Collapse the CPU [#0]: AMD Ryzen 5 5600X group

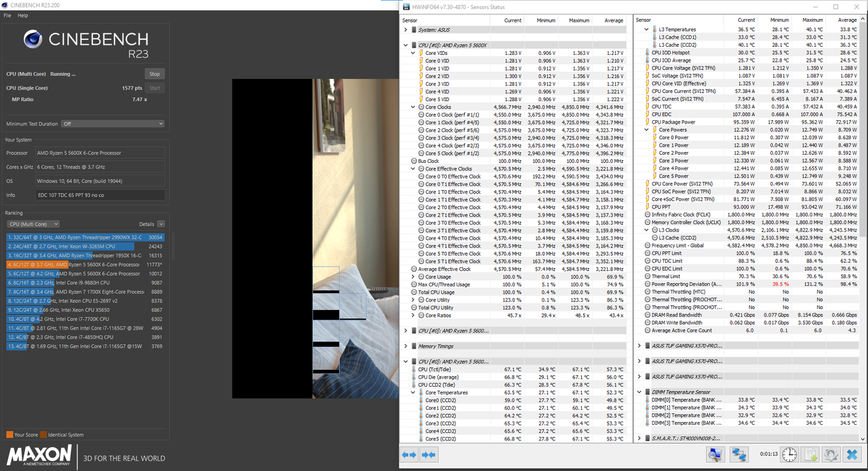[406, 45]
